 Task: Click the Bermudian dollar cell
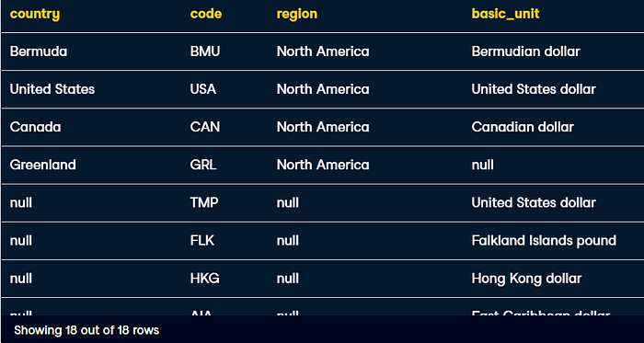click(x=525, y=51)
